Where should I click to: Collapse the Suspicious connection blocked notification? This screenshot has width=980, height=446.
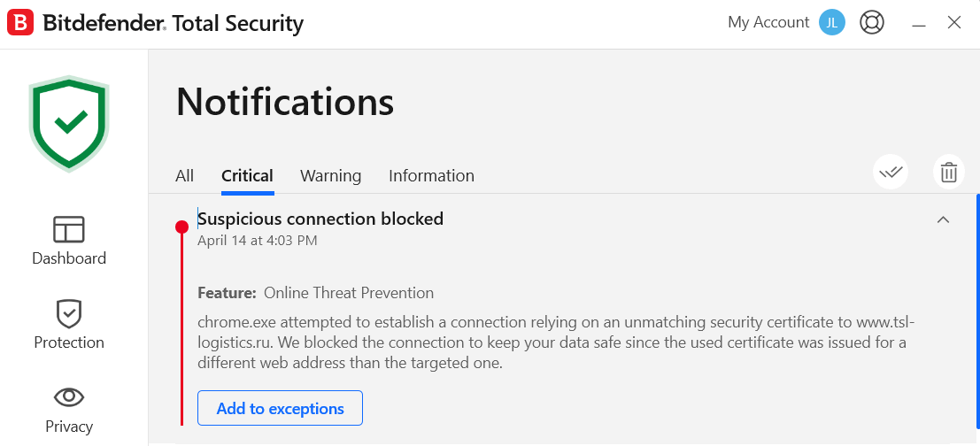pos(943,219)
